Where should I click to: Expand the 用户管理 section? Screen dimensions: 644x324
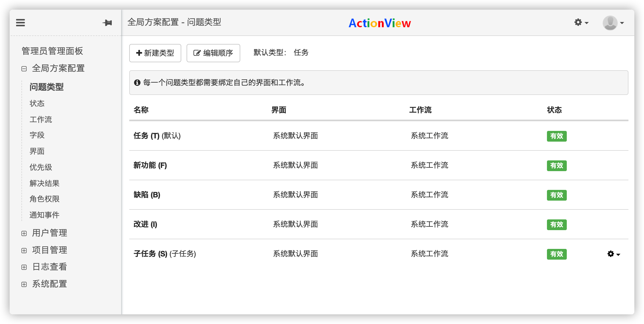click(24, 233)
